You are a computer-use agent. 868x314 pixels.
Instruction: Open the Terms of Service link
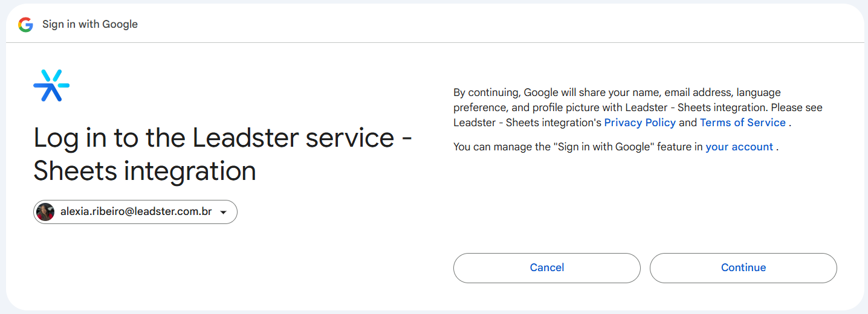pos(743,123)
